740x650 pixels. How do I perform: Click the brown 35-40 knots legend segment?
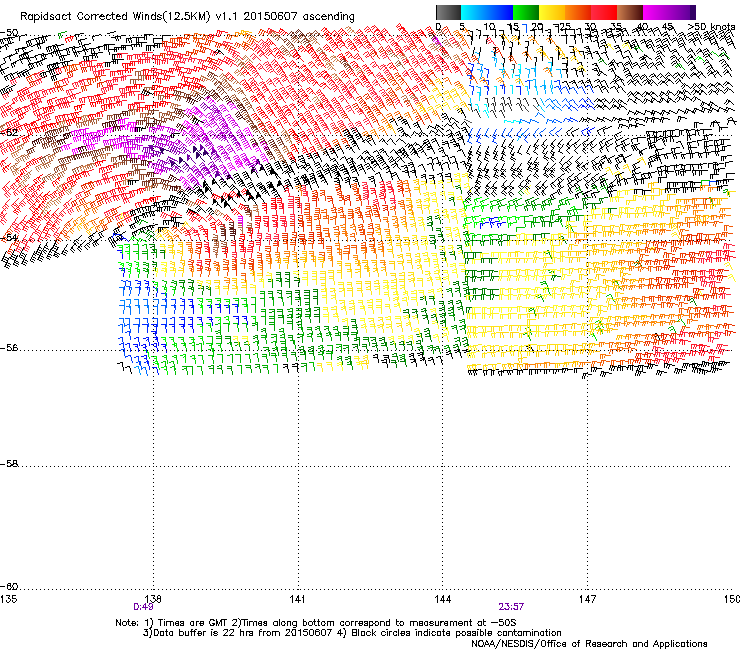630,12
